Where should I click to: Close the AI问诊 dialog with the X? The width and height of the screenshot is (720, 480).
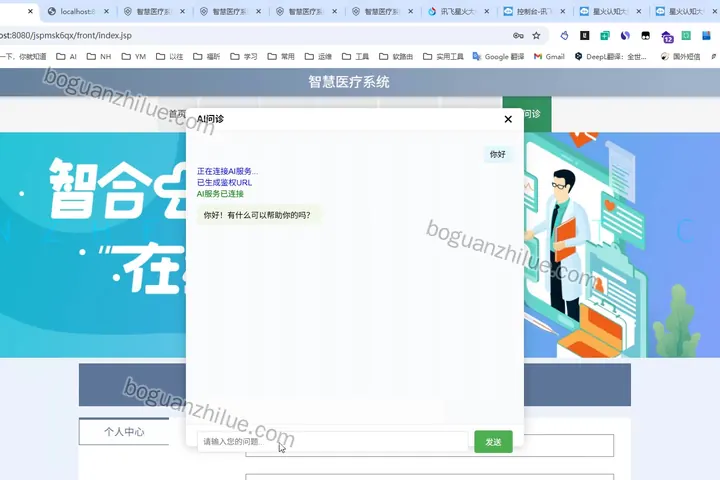508,119
